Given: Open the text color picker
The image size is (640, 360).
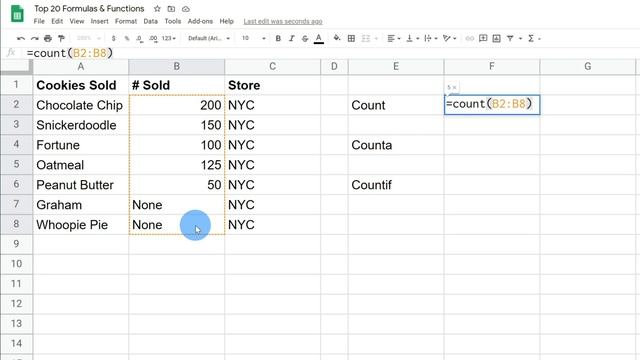Looking at the screenshot, I should pyautogui.click(x=319, y=38).
